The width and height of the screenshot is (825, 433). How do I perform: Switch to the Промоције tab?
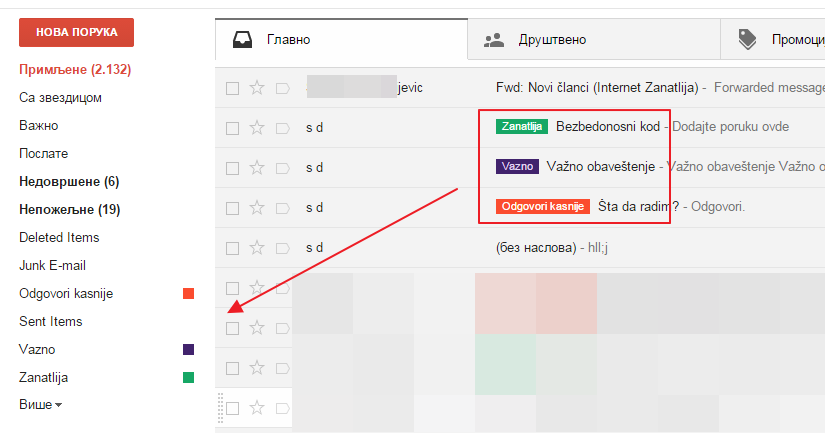[772, 39]
